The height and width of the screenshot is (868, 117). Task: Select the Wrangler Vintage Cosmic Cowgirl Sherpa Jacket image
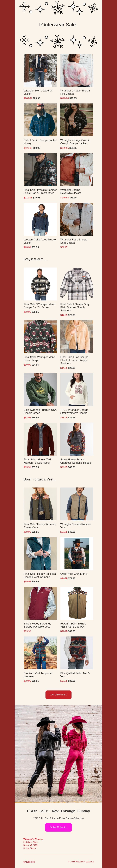click(x=77, y=120)
